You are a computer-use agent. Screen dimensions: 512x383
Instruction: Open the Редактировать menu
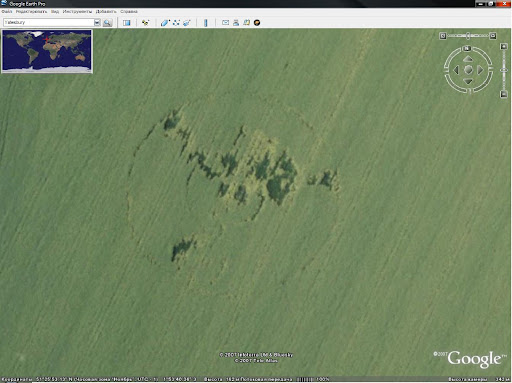[31, 12]
